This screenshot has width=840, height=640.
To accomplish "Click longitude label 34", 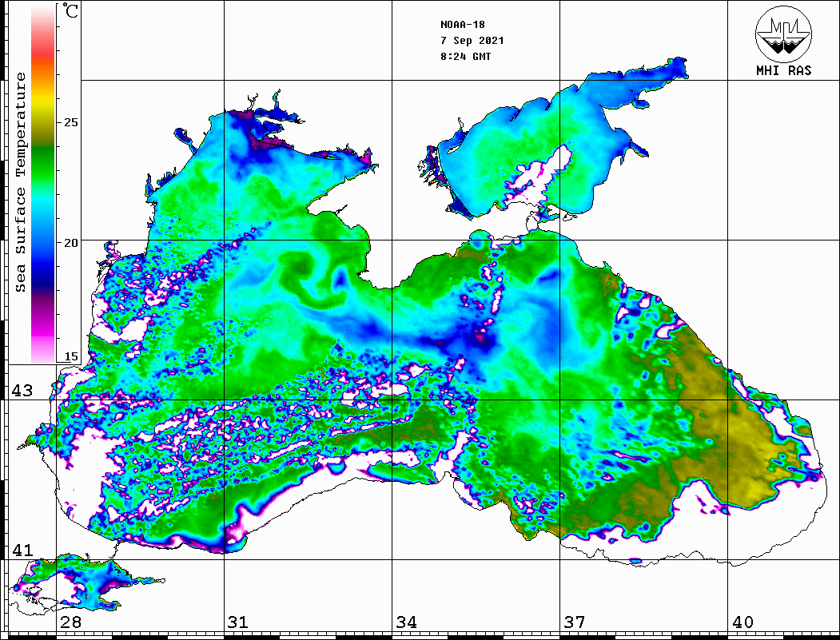I will (x=406, y=622).
